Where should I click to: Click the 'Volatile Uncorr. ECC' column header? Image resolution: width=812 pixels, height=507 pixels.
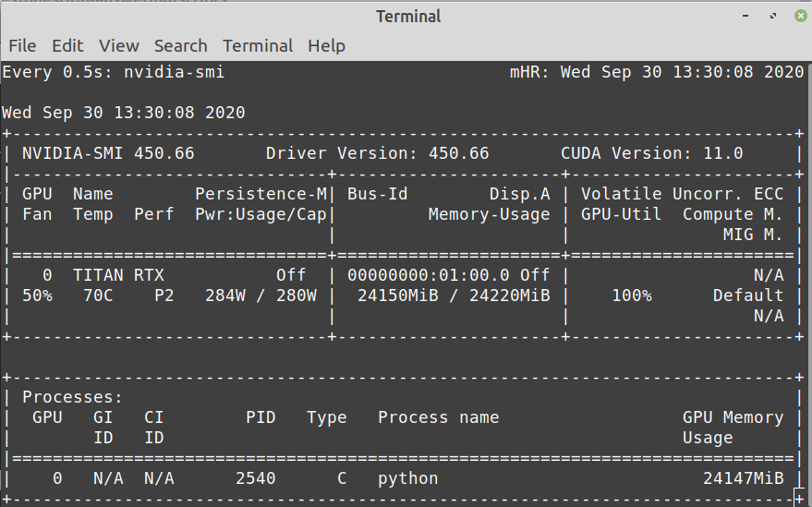pyautogui.click(x=682, y=194)
